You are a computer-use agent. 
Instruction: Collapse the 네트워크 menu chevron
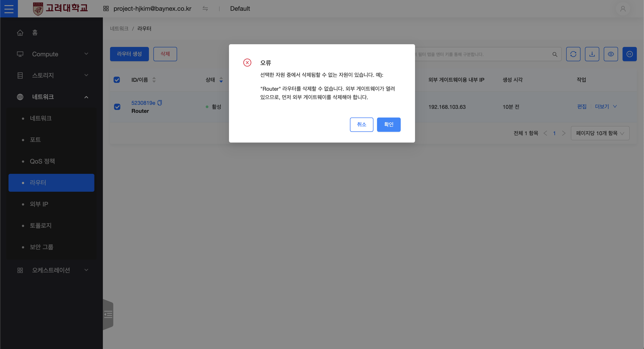tap(86, 97)
